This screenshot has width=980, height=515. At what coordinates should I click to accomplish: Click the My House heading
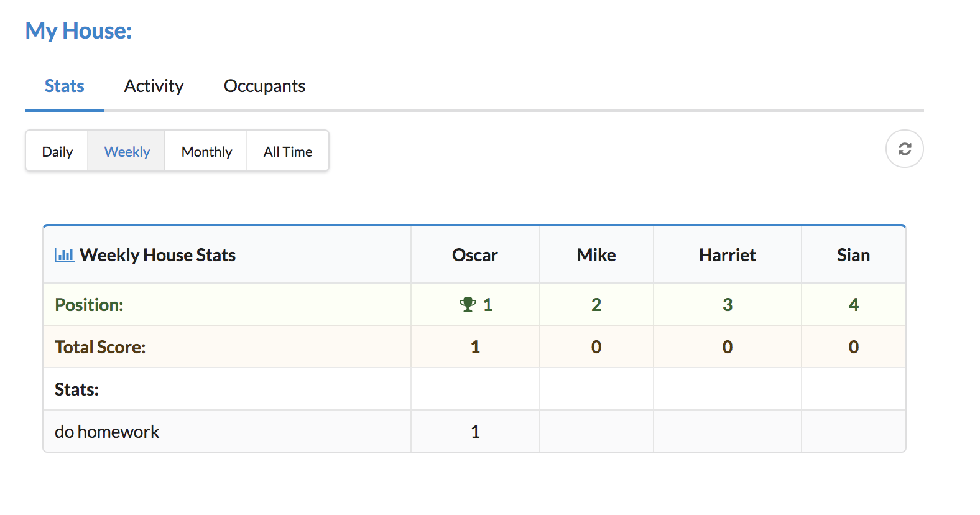click(78, 30)
